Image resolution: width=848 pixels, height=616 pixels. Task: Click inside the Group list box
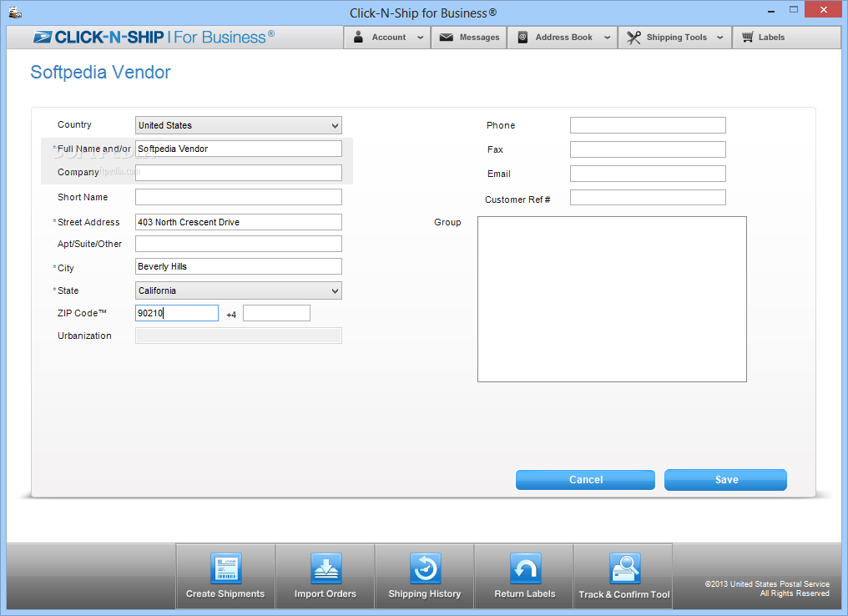coord(612,299)
